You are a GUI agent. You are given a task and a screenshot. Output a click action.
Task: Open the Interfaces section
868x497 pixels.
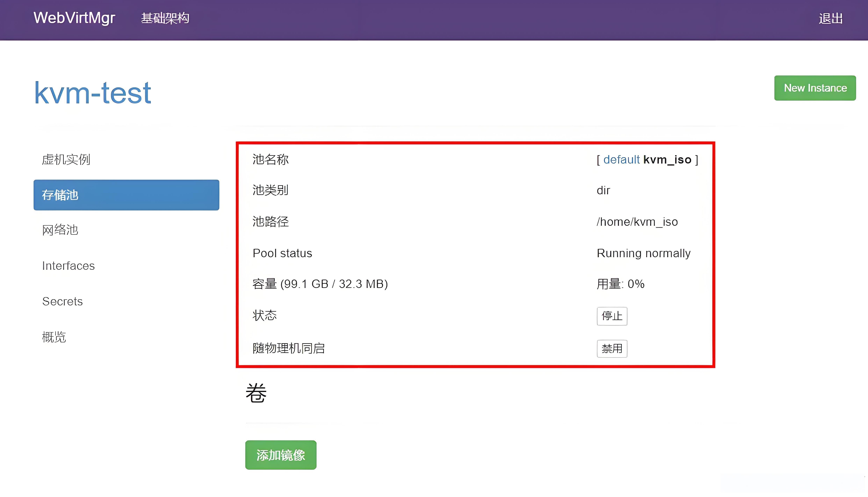[68, 266]
